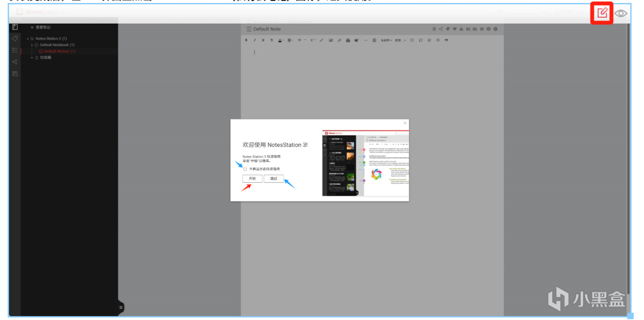This screenshot has width=644, height=320.
Task: Check 不再显示此快速指南 checkbox
Action: 245,169
